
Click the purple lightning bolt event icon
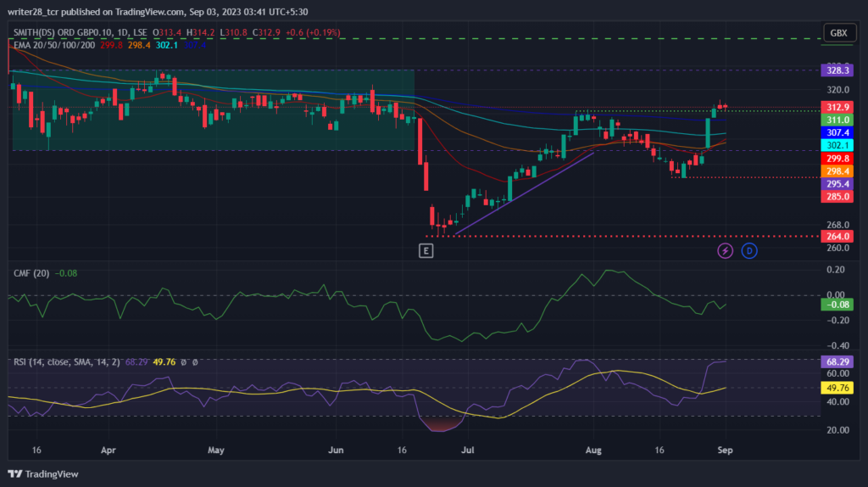726,251
